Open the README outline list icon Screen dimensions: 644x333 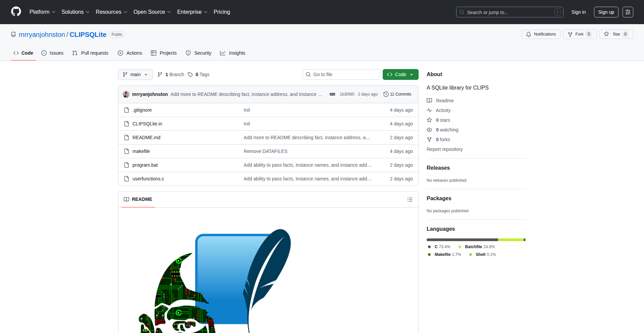[410, 200]
